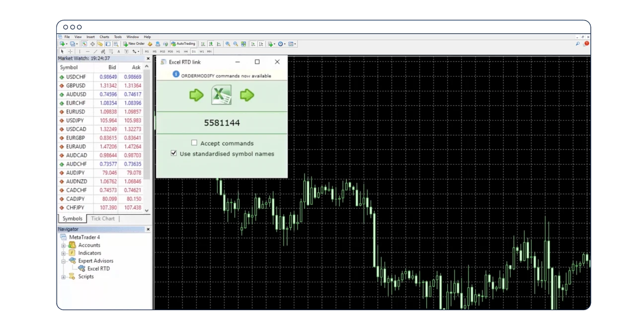Zoom in on the chart with the magnifier icon

point(229,43)
